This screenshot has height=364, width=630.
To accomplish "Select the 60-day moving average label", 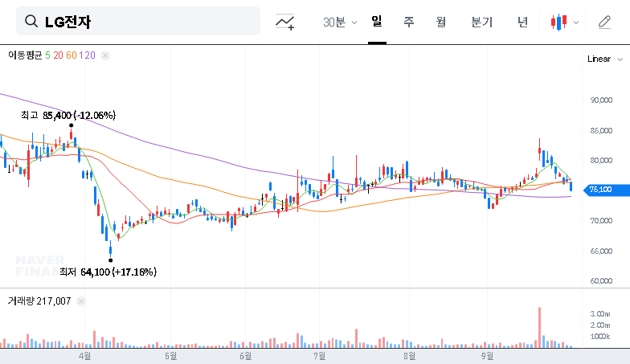I will (x=71, y=55).
